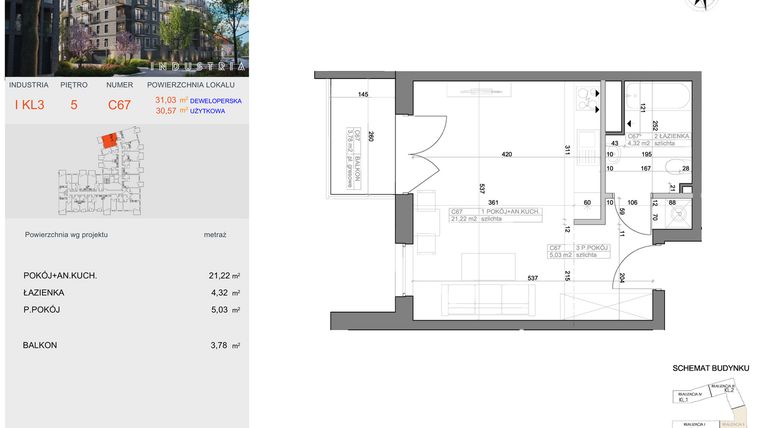Click the 311 vertical dimension
The height and width of the screenshot is (428, 760).
[x=567, y=150]
